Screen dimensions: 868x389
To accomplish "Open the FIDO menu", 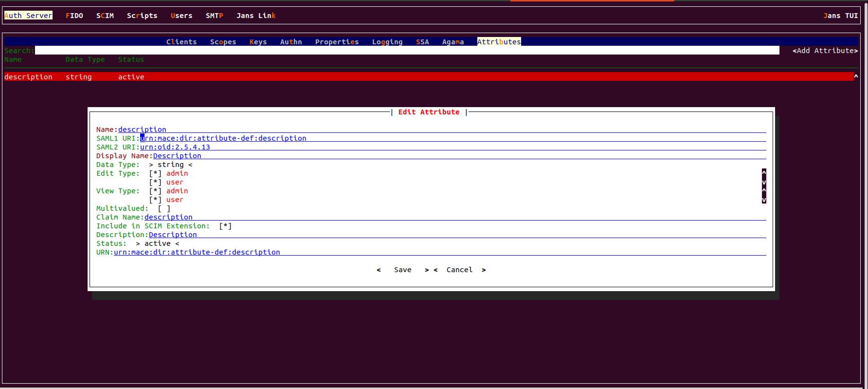I will tap(74, 16).
